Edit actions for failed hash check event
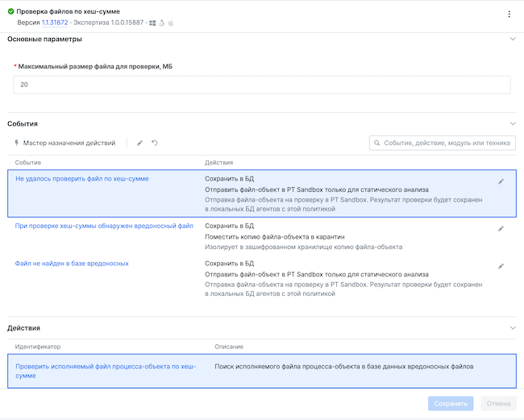524x420 pixels. [x=501, y=181]
